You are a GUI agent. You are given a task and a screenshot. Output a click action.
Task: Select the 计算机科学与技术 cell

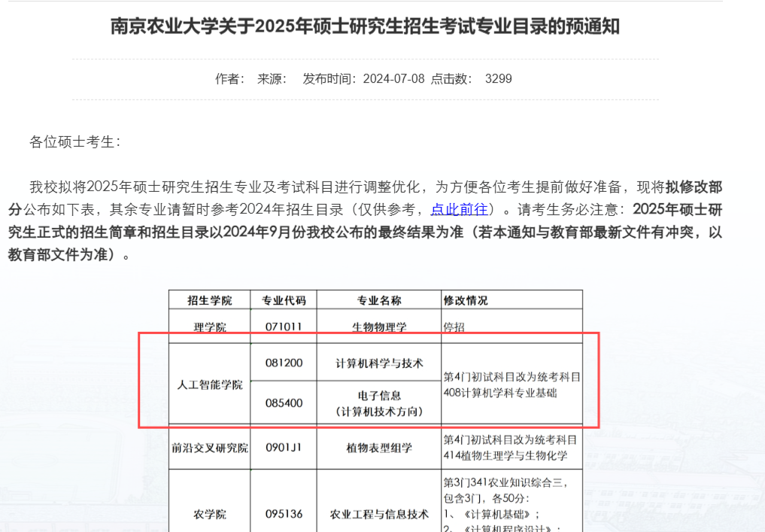(x=379, y=363)
